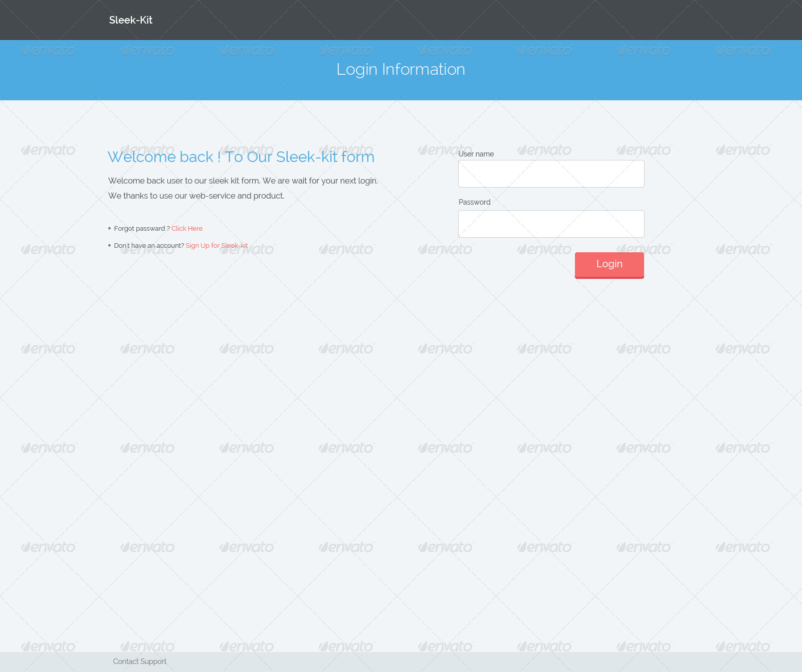Select the Sleek-Kit brand in the navbar
Screen dimensions: 802x672
click(130, 20)
